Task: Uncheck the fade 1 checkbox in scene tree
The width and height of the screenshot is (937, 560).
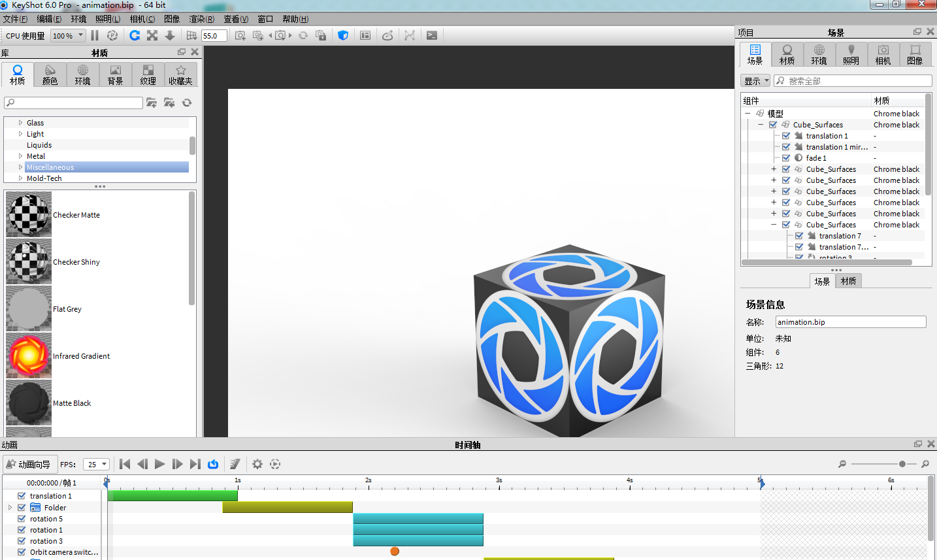Action: [786, 158]
